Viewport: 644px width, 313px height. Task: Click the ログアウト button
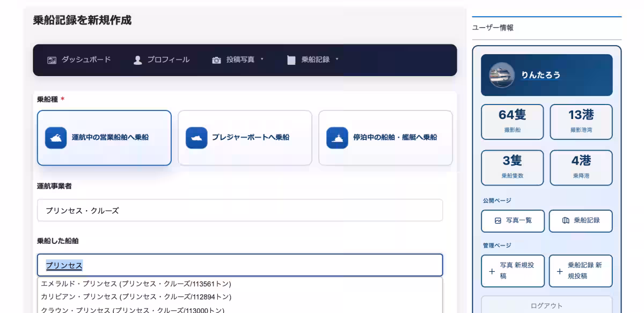(547, 304)
